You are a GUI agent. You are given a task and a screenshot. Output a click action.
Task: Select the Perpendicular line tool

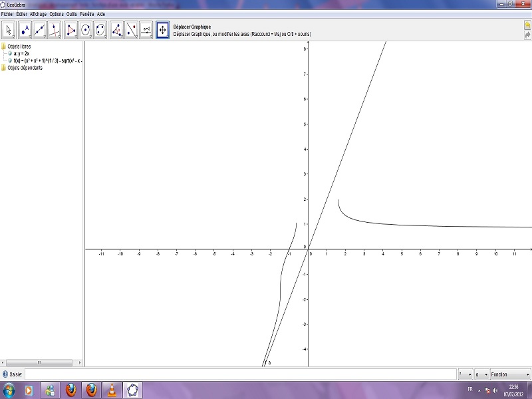tap(55, 29)
